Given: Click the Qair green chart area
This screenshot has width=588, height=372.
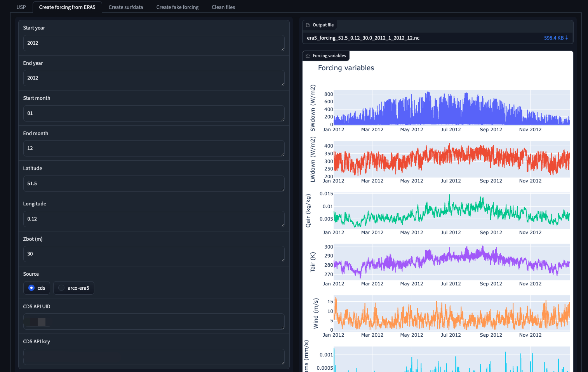Looking at the screenshot, I should [452, 210].
